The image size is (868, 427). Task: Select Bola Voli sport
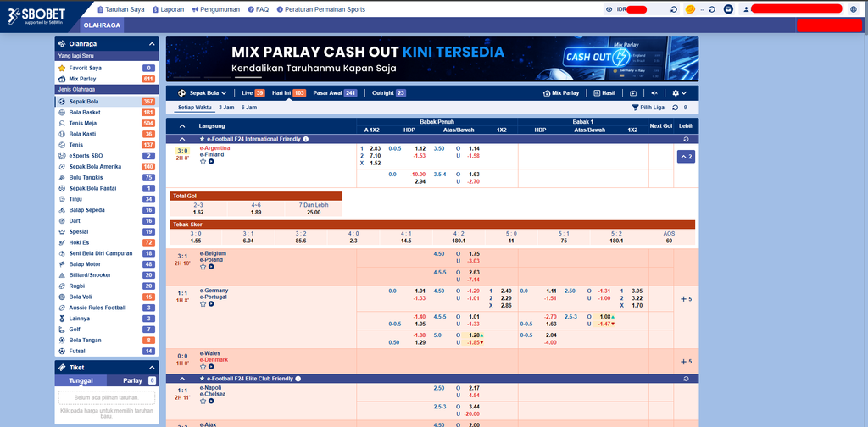(106, 297)
